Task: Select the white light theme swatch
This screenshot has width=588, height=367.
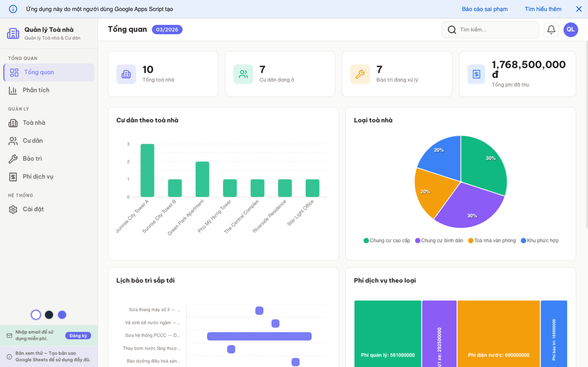Action: point(36,315)
